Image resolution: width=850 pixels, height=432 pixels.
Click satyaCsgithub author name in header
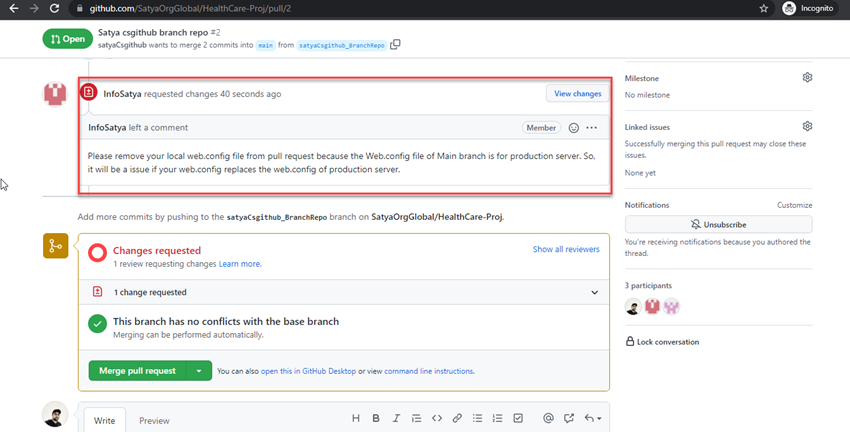122,45
